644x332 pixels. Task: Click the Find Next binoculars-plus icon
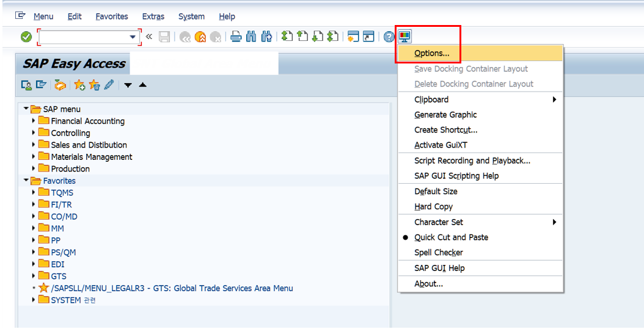(266, 37)
